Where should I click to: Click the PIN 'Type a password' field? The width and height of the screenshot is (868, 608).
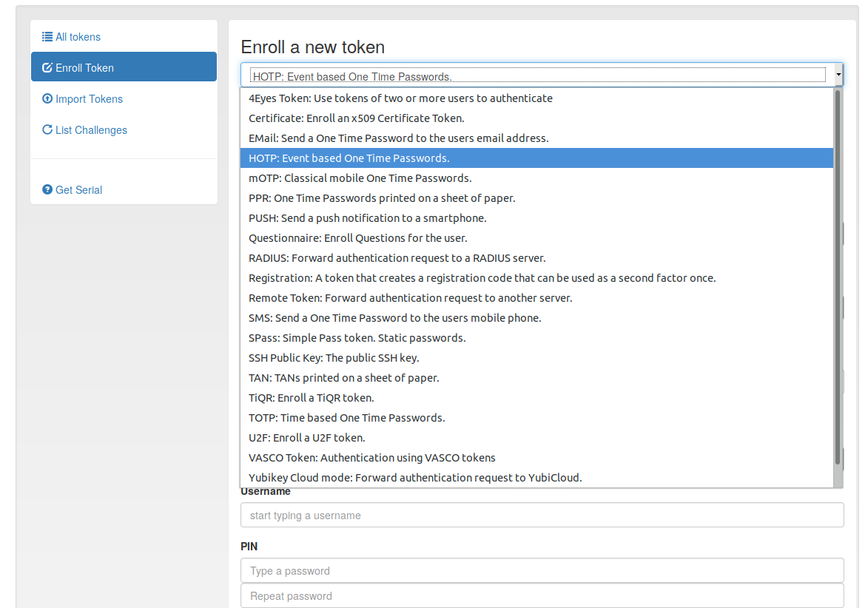pyautogui.click(x=542, y=570)
